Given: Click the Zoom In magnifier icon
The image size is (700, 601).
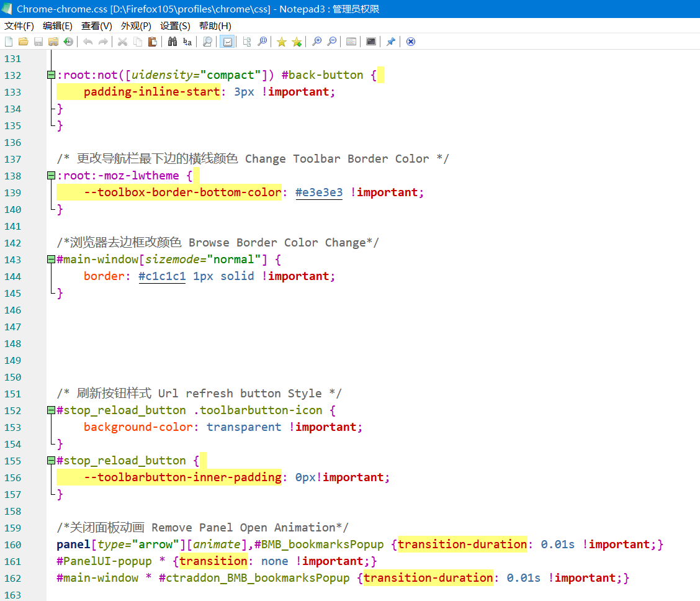Looking at the screenshot, I should (316, 42).
